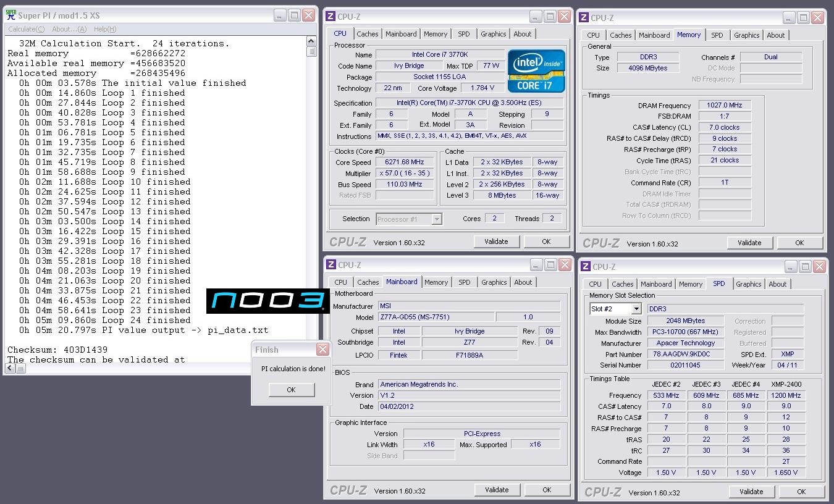This screenshot has width=834, height=504.
Task: Click the Super PI horizontal scrollbar left arrow
Action: [11, 369]
